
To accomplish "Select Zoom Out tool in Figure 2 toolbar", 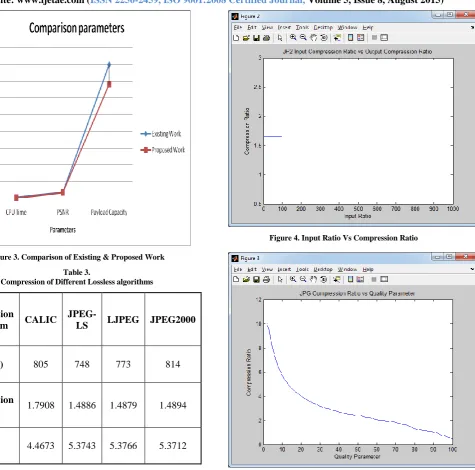I will click(303, 38).
